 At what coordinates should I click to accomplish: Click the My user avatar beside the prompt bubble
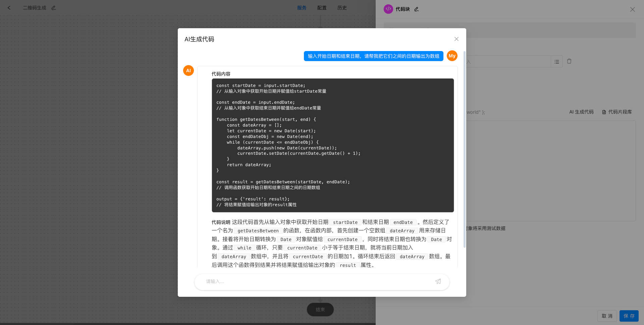click(451, 56)
